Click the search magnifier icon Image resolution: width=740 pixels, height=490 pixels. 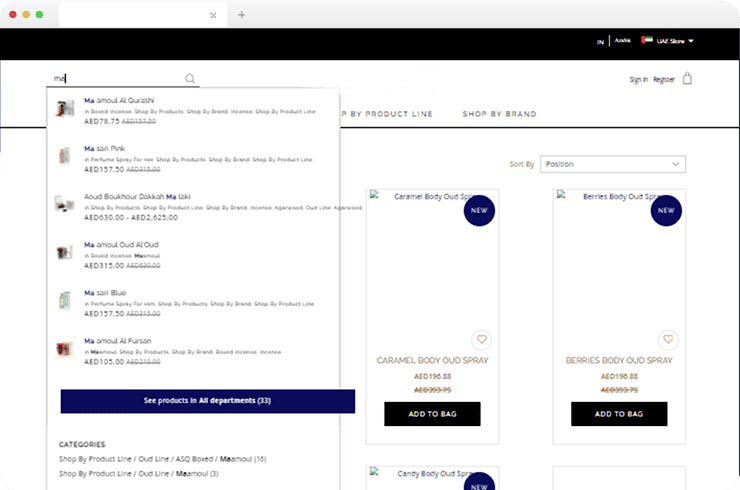(x=190, y=79)
